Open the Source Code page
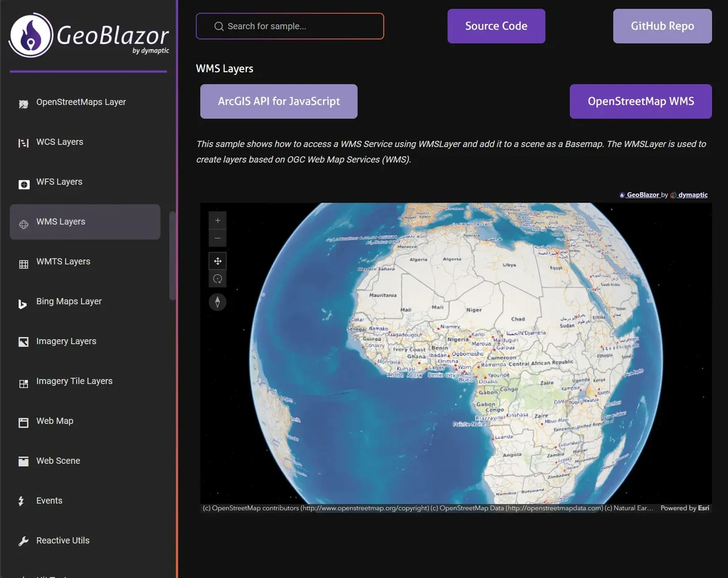The image size is (728, 578). (x=496, y=26)
